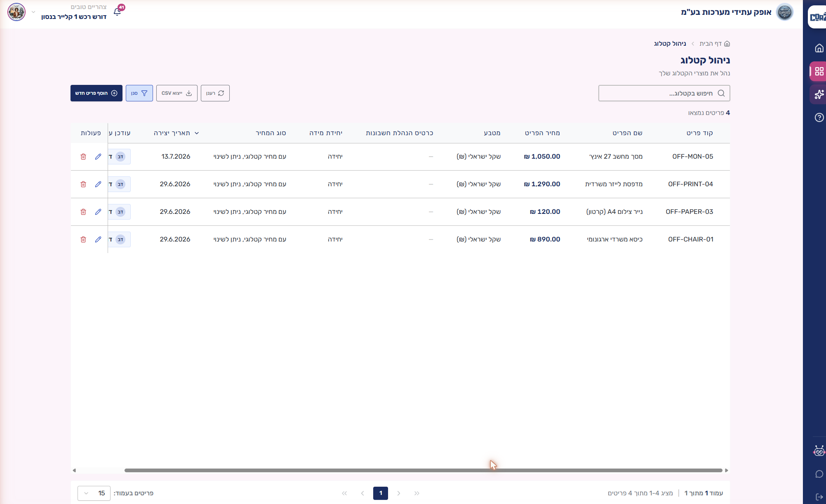Click the item name כיסא משרדי ארגונומי
Image resolution: width=826 pixels, height=504 pixels.
click(x=615, y=239)
